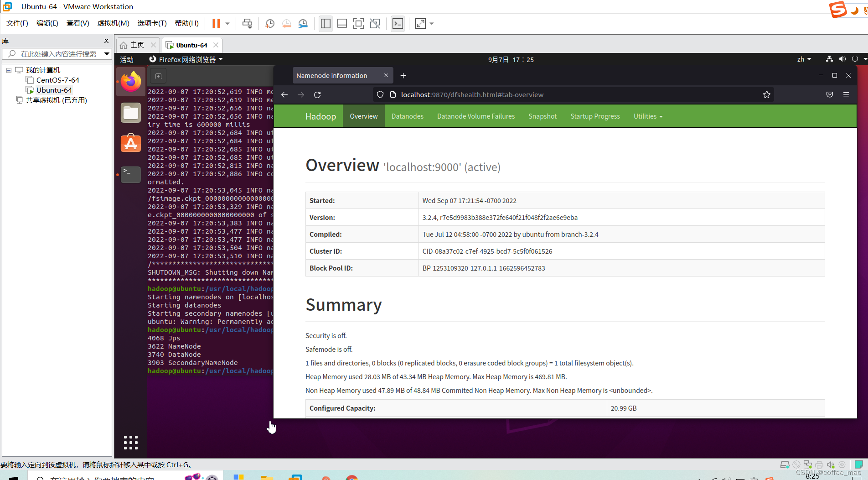Pause the virtual machine with the orange button
Screen dimensions: 868x480
(216, 23)
